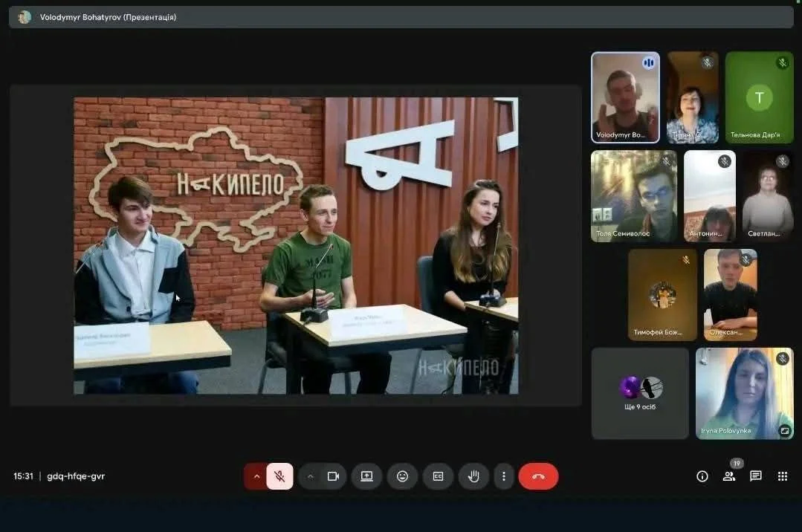Unmute the microphone button

pyautogui.click(x=279, y=476)
